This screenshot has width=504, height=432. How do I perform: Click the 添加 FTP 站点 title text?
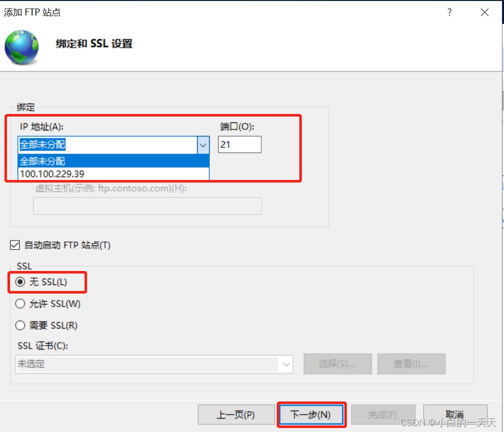pyautogui.click(x=32, y=12)
